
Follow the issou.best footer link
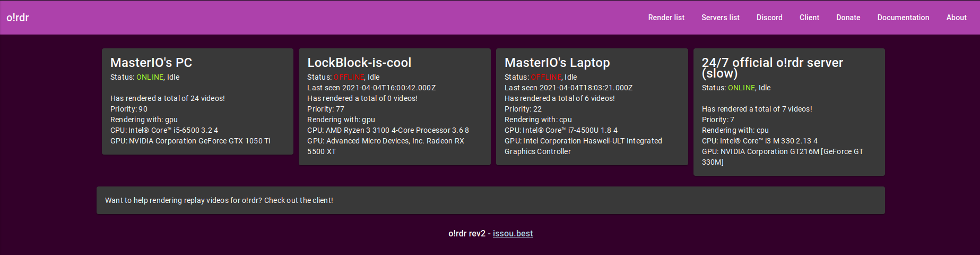pos(513,233)
